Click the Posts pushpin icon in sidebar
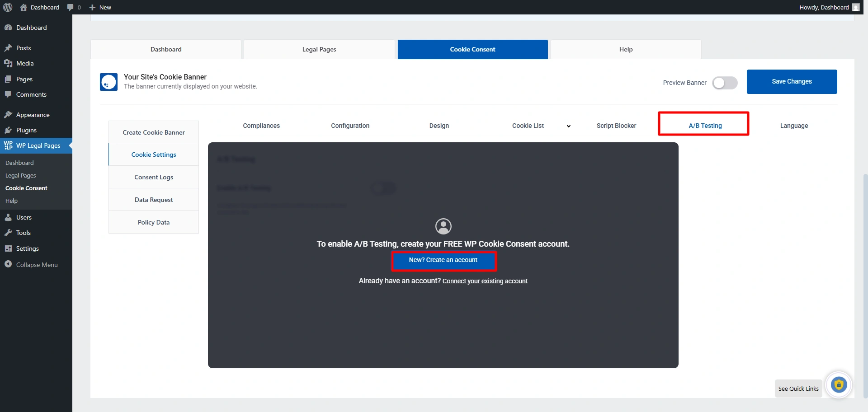Viewport: 868px width, 412px height. 8,48
